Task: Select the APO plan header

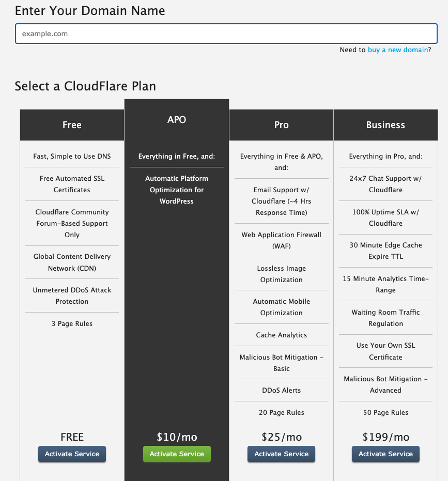Action: click(x=177, y=120)
